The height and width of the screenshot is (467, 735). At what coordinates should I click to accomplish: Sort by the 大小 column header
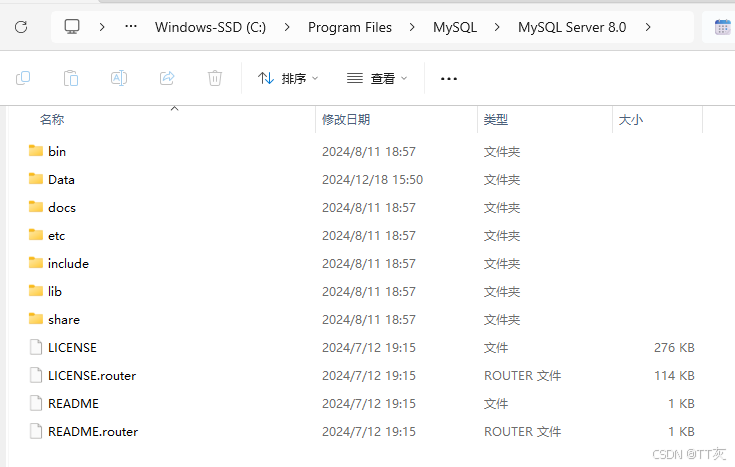coord(630,120)
